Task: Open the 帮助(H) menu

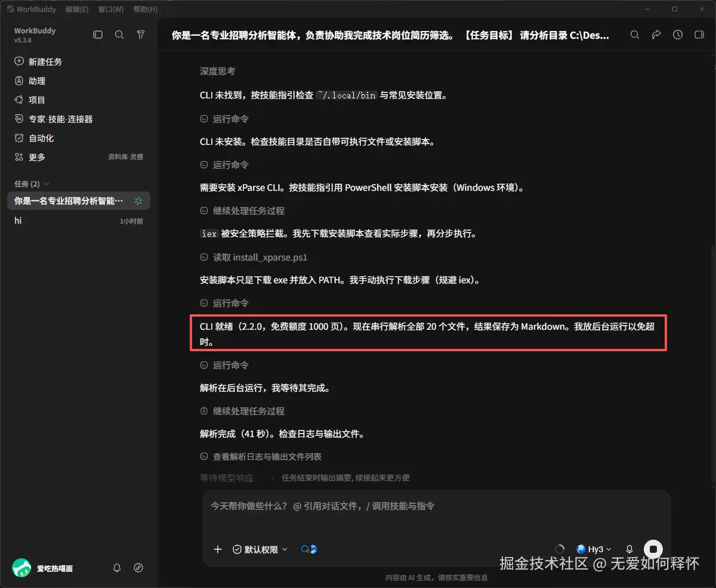Action: coord(145,9)
